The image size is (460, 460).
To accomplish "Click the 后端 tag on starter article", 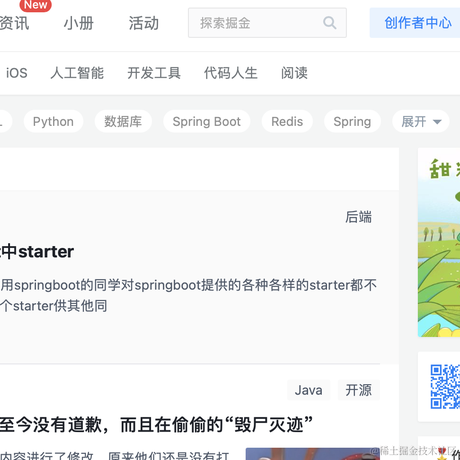I will click(358, 217).
